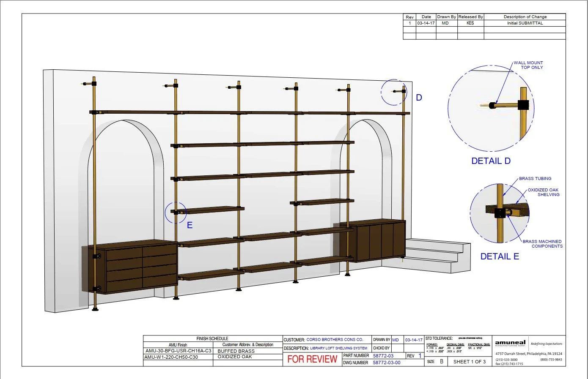Click the blue letter E beside the callout circle

point(190,225)
